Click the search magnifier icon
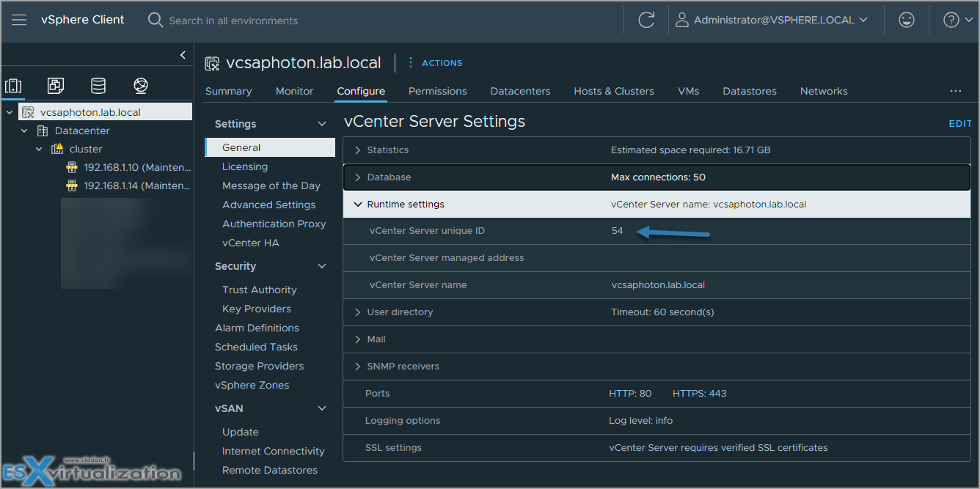 click(x=156, y=20)
